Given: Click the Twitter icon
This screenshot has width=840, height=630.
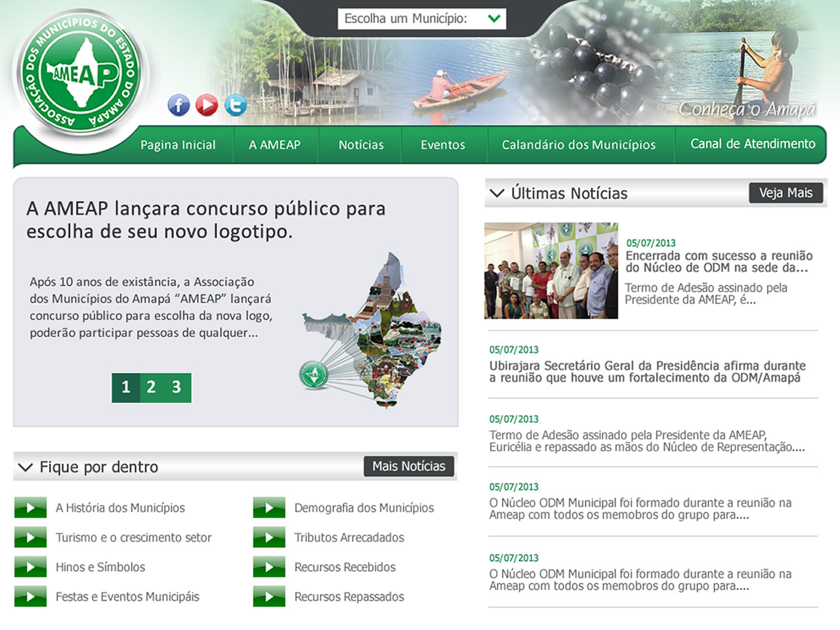Looking at the screenshot, I should tap(236, 105).
